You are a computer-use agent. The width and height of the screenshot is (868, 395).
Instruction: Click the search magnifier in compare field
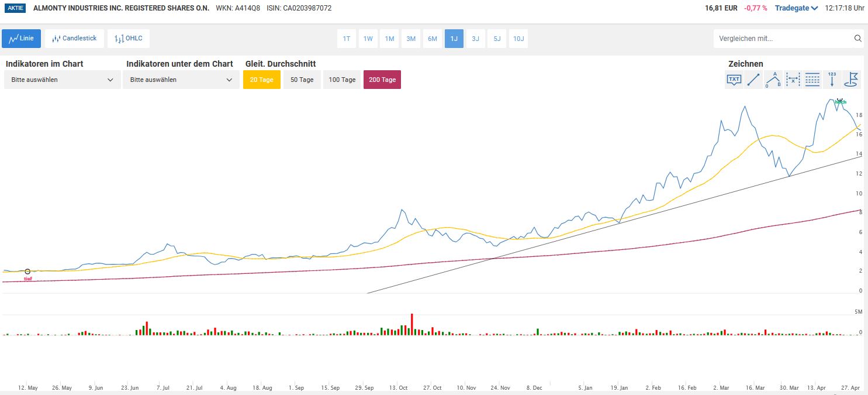857,39
